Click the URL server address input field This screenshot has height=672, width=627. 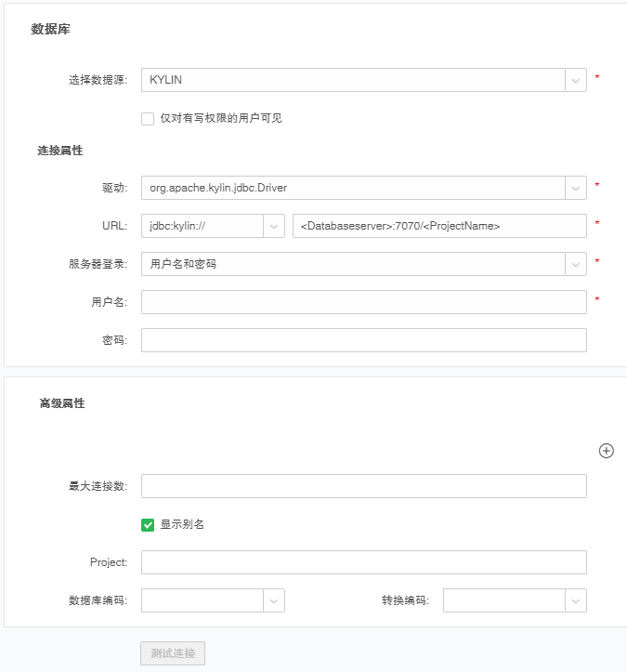tap(438, 226)
